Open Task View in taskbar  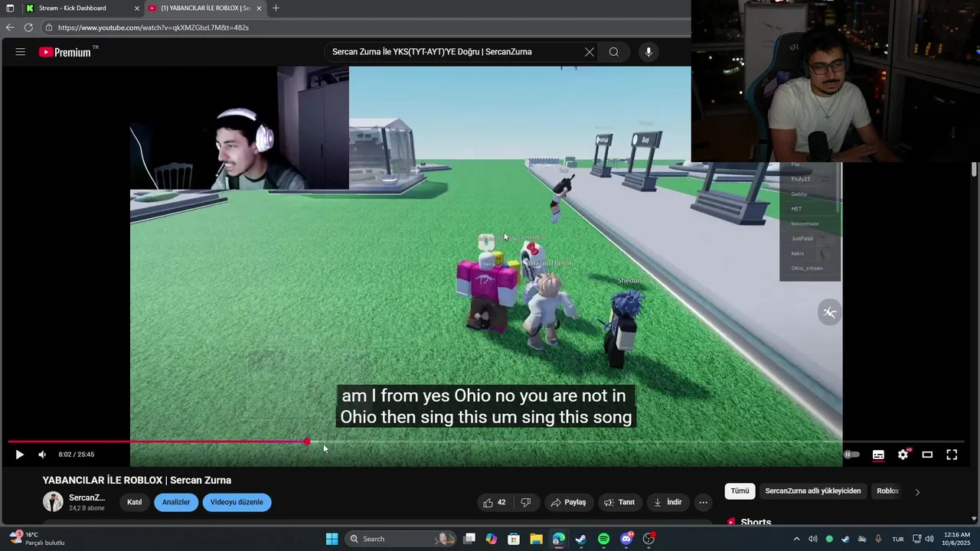pos(469,539)
